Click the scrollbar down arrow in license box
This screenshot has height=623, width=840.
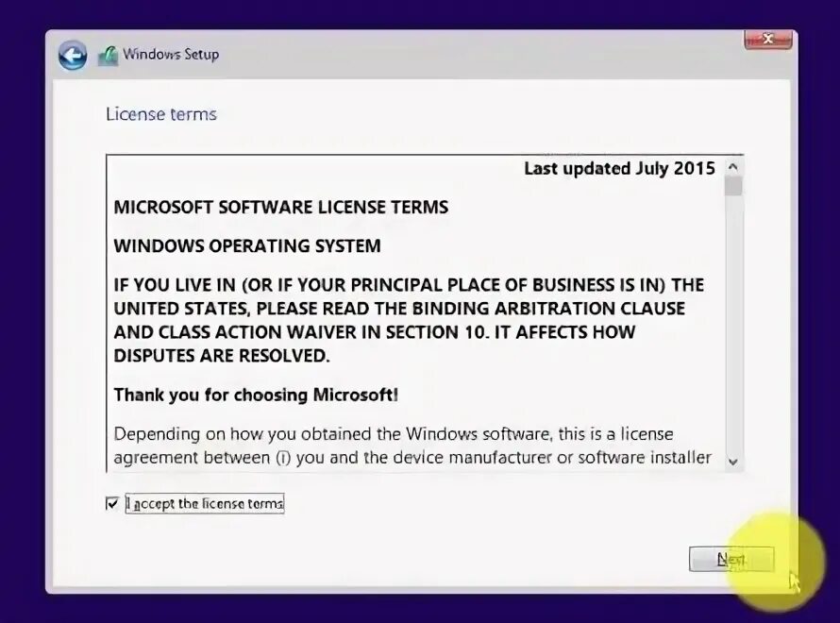tap(733, 462)
